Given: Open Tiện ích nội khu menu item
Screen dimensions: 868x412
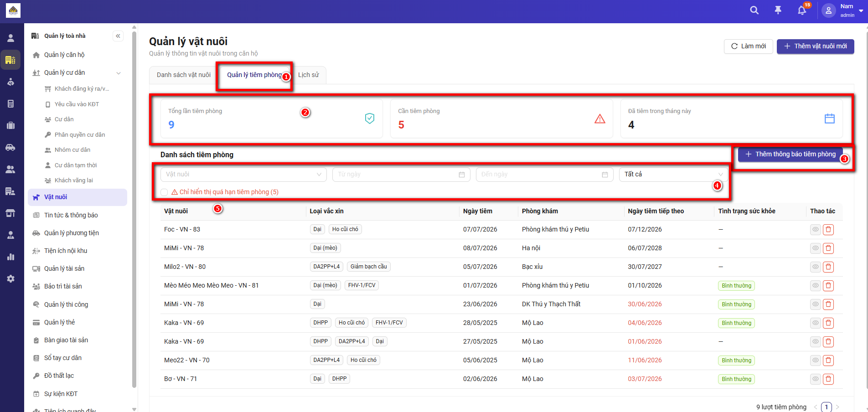Looking at the screenshot, I should (x=66, y=251).
